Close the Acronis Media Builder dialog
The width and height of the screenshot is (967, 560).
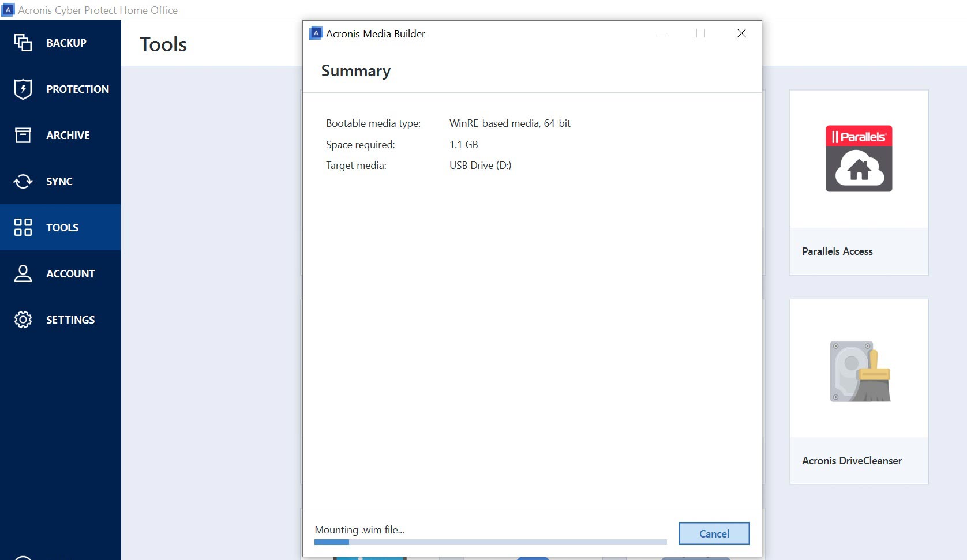coord(741,33)
